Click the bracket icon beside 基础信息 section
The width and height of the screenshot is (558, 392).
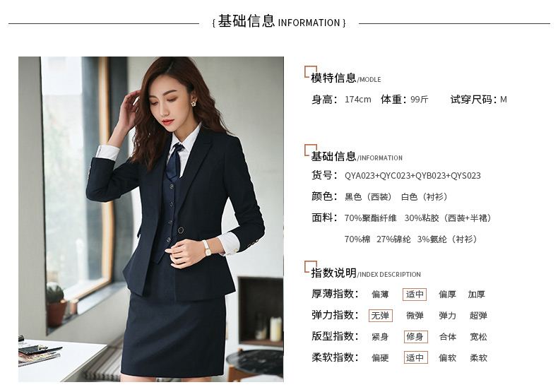click(310, 150)
